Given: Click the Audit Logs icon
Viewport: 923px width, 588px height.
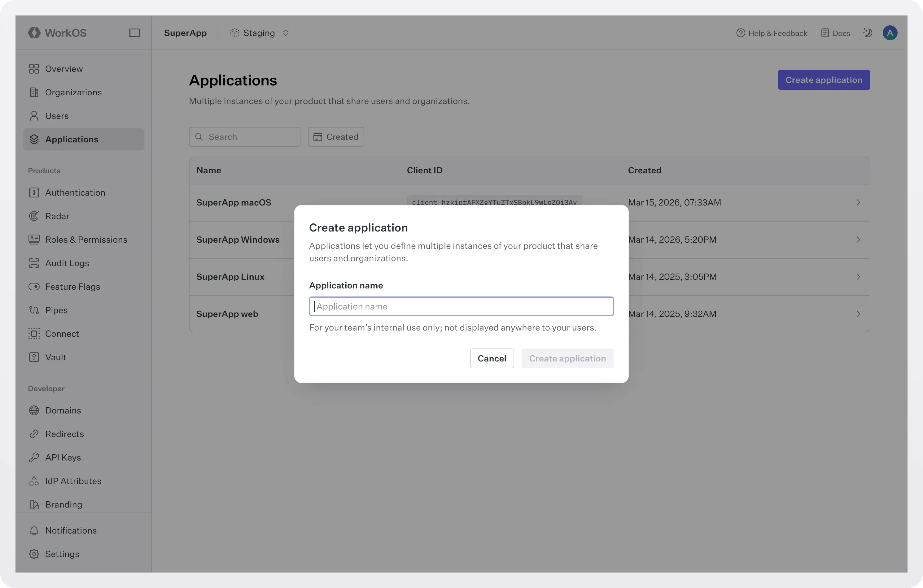Looking at the screenshot, I should [x=34, y=263].
